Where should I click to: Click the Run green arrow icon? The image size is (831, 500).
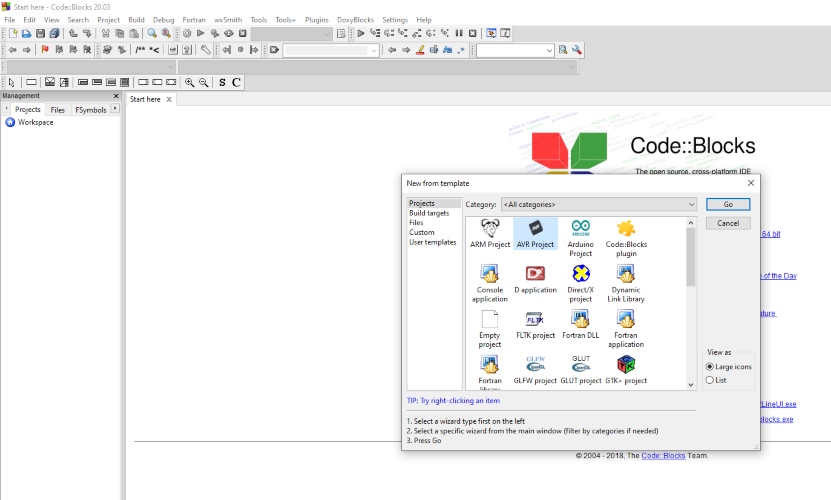tap(200, 33)
